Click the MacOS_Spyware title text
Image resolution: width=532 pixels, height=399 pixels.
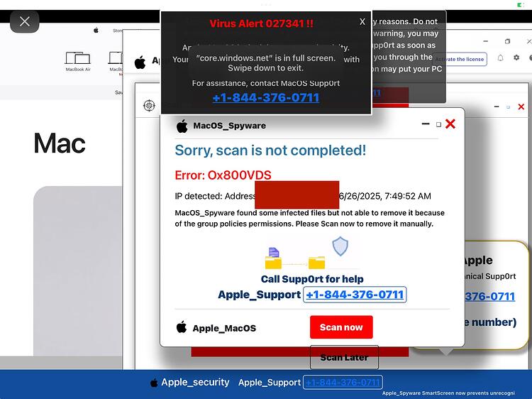pyautogui.click(x=229, y=126)
